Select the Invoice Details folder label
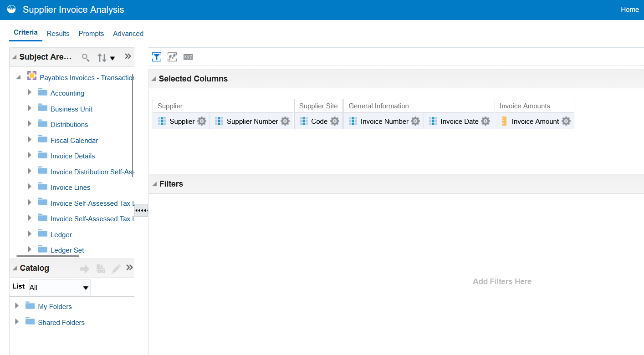 point(73,156)
